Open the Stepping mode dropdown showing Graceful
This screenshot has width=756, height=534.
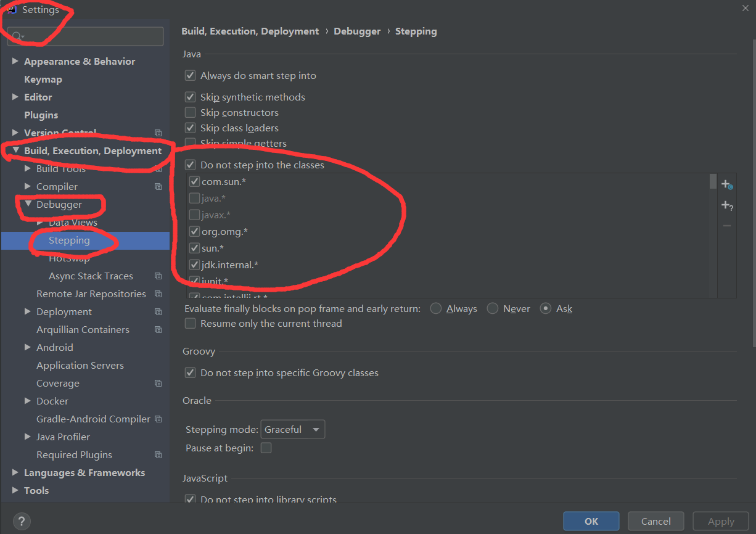[292, 429]
